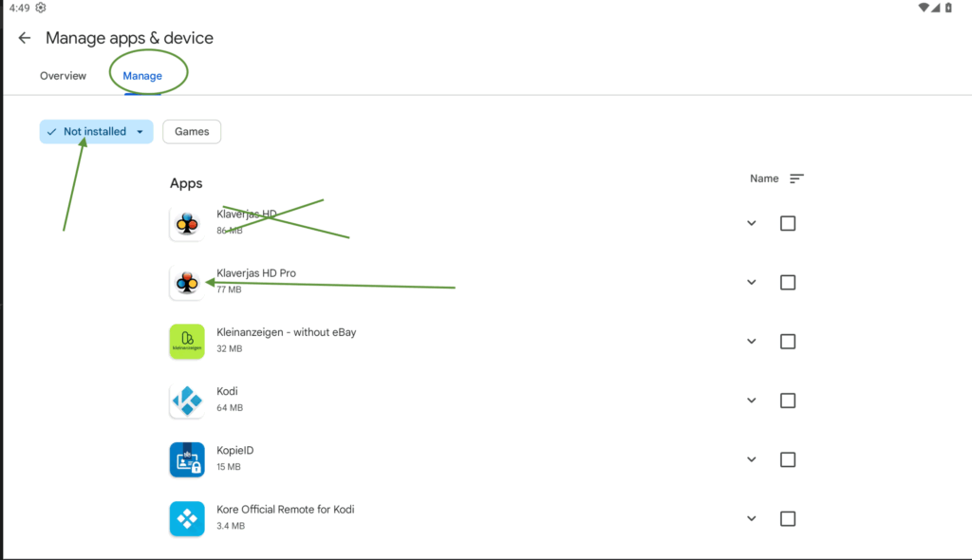Expand the Kleinanzeigen details chevron
This screenshot has width=972, height=560.
pyautogui.click(x=751, y=342)
